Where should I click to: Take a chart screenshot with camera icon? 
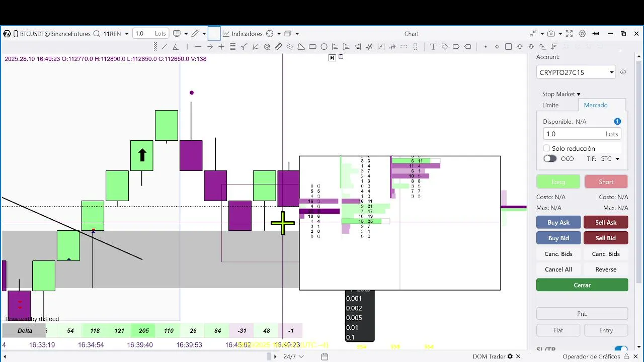coord(551,34)
